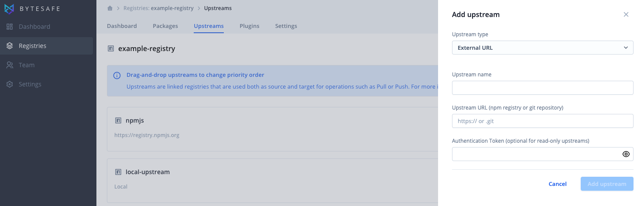Click the Cancel button

(x=558, y=184)
